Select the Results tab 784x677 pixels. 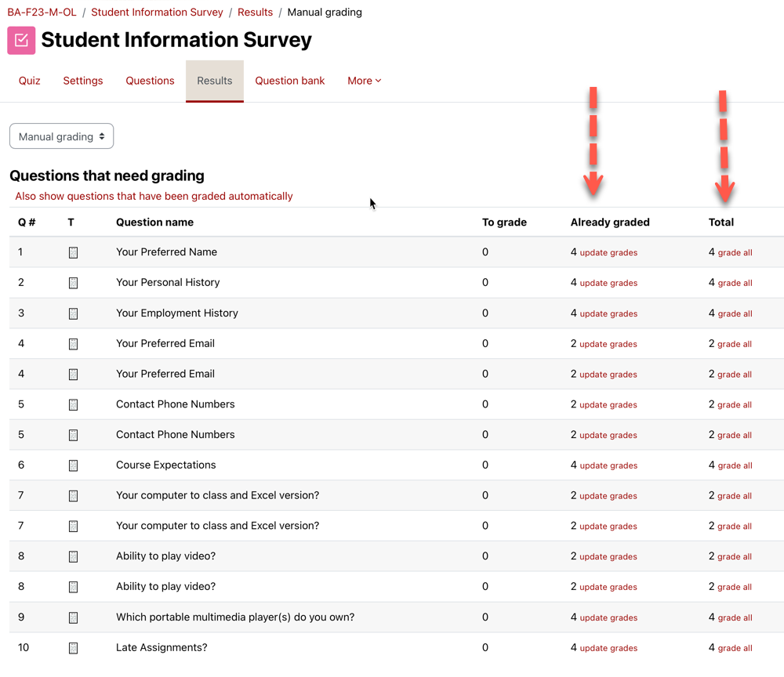click(215, 81)
